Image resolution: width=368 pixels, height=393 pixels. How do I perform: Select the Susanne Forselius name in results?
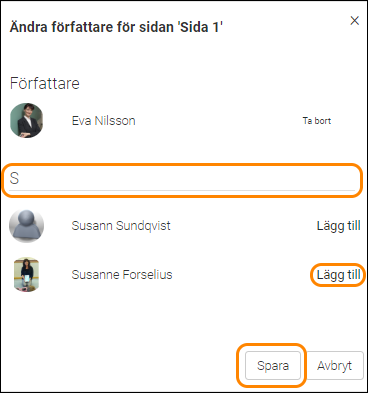pyautogui.click(x=122, y=275)
